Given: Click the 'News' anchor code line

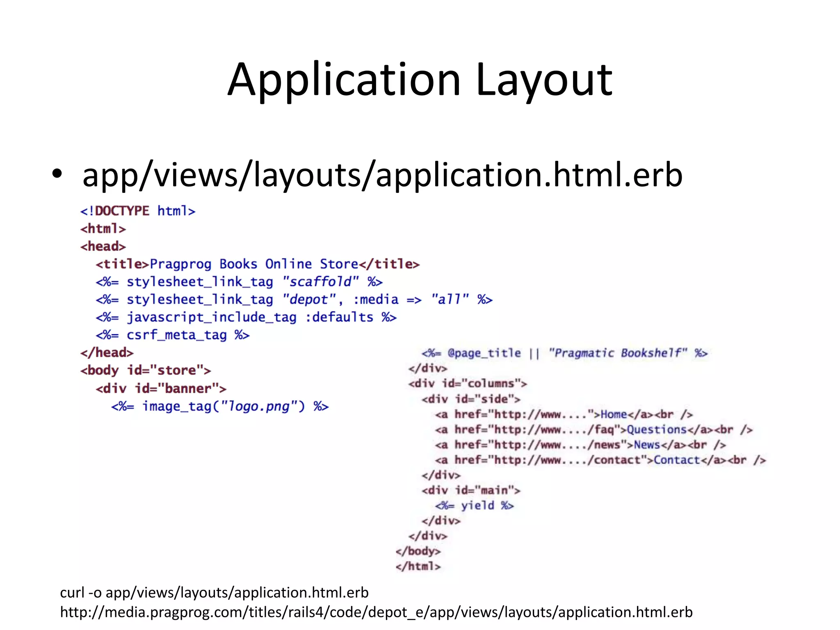Looking at the screenshot, I should point(580,445).
